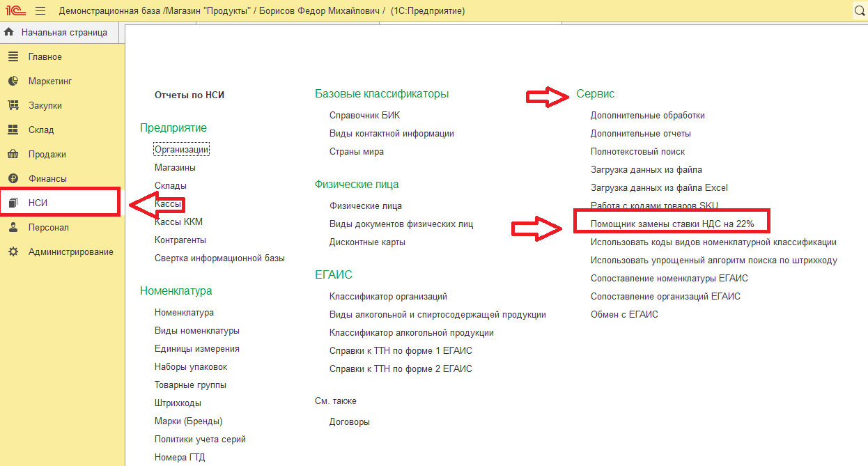Open the hamburger main menu icon
This screenshot has height=466, width=868.
click(x=40, y=10)
